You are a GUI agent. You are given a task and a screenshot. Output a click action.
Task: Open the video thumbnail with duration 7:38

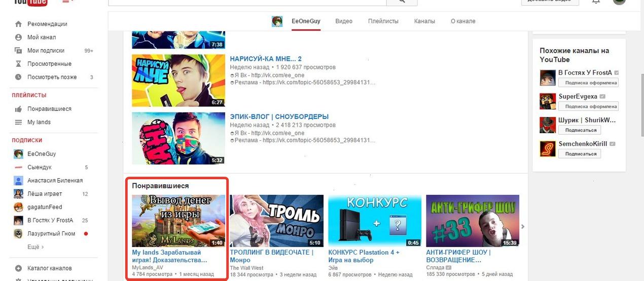pyautogui.click(x=178, y=39)
